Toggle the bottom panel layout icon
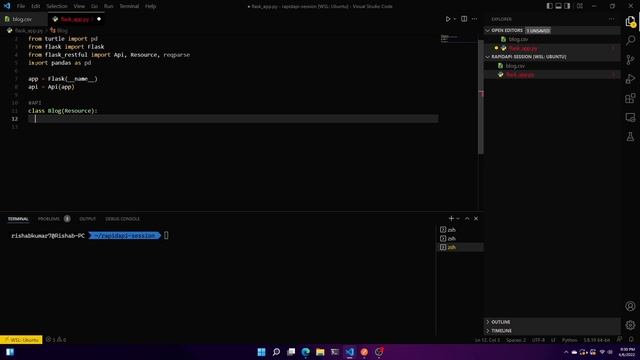The image size is (640, 360). tap(558, 6)
